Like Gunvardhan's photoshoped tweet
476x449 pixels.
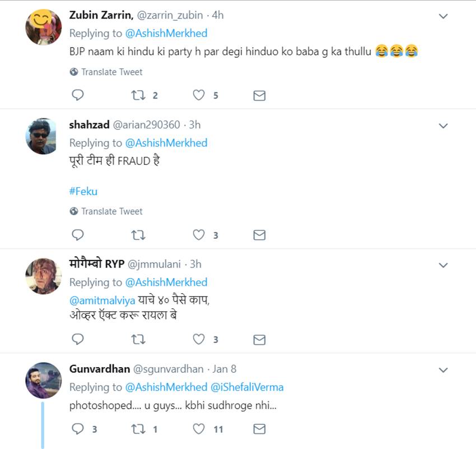pyautogui.click(x=199, y=429)
